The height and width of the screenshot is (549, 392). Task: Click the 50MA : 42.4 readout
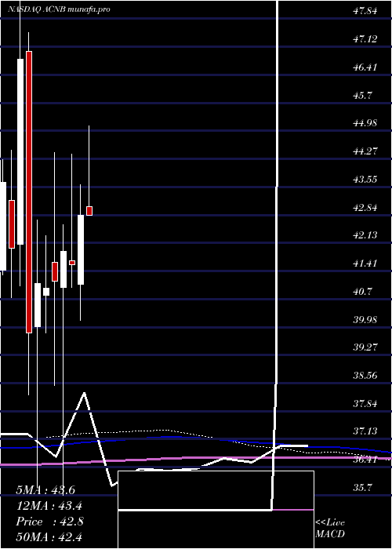click(x=49, y=537)
